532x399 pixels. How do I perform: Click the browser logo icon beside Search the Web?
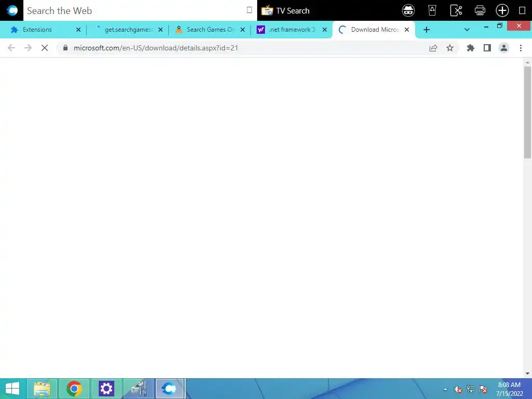12,10
